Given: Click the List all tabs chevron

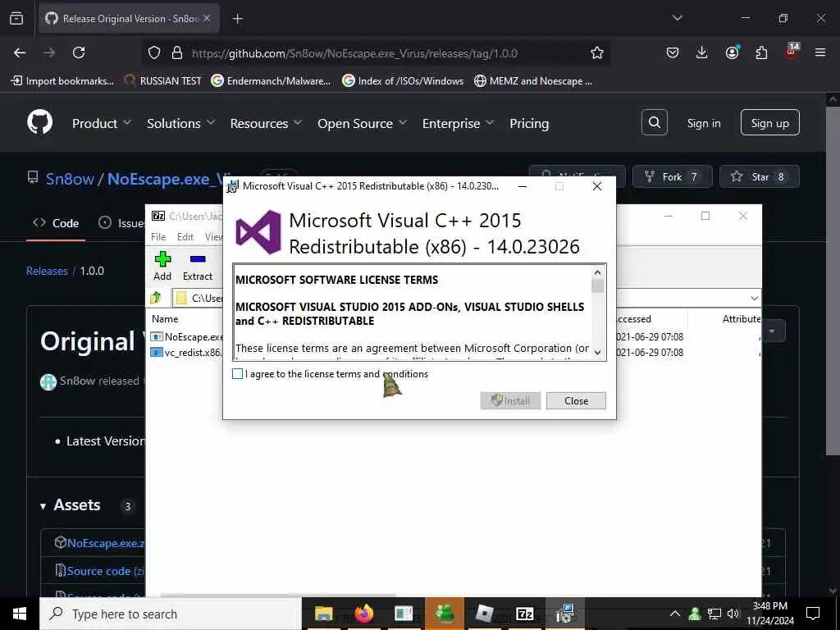Looking at the screenshot, I should (x=677, y=18).
